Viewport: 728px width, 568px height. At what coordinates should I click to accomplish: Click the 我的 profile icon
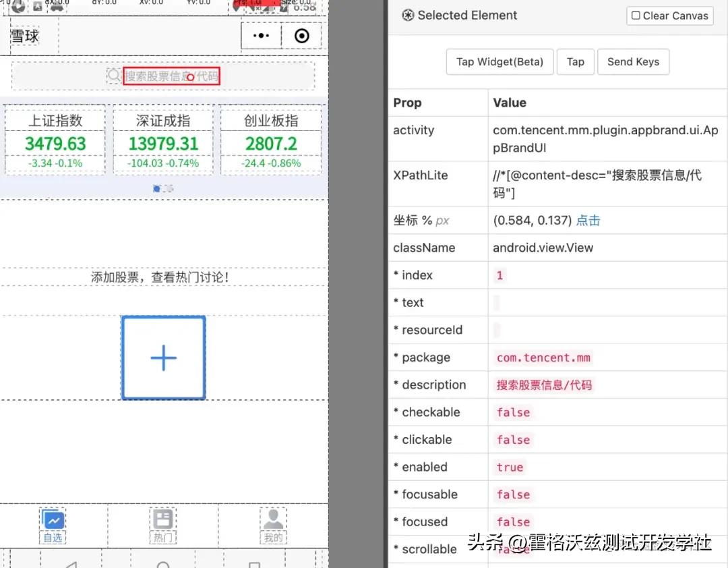[x=273, y=518]
